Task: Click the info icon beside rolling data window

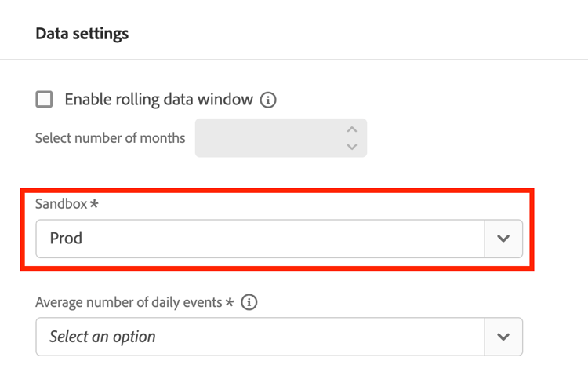Action: (268, 100)
